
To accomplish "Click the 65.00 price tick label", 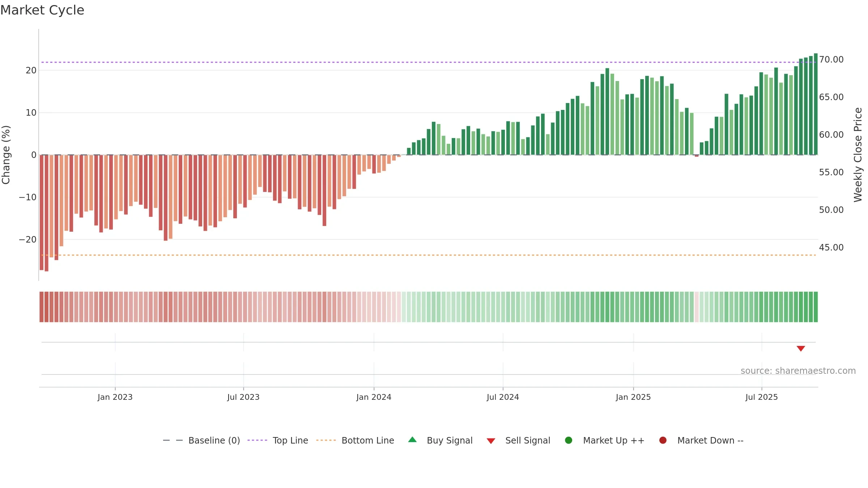I will (831, 97).
